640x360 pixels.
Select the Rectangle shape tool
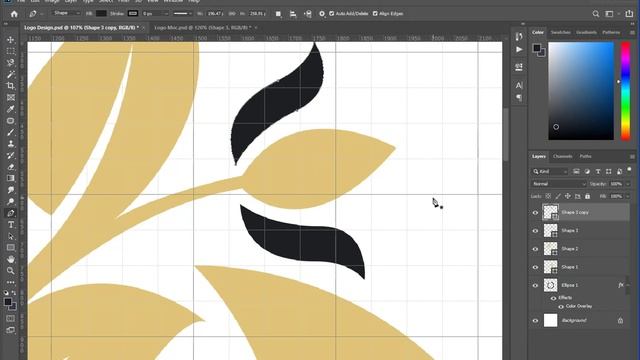11,248
